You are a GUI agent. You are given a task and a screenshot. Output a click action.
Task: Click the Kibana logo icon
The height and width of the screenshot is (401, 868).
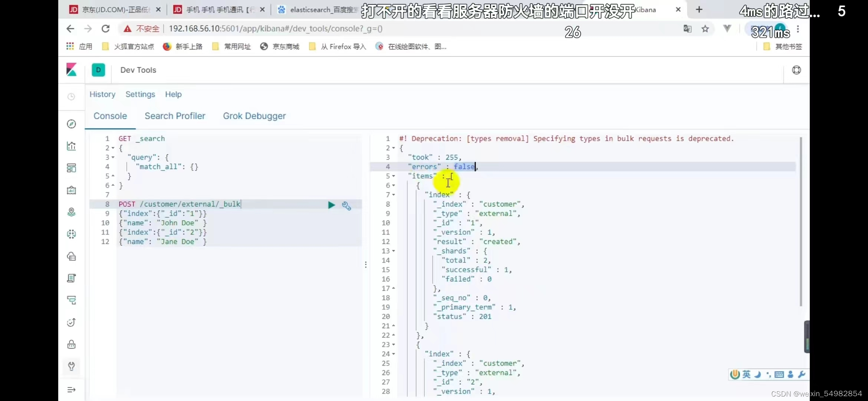point(72,70)
